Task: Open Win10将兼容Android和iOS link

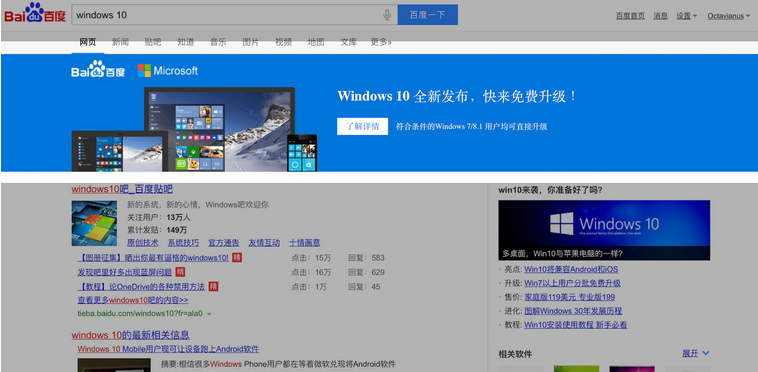Action: click(571, 269)
